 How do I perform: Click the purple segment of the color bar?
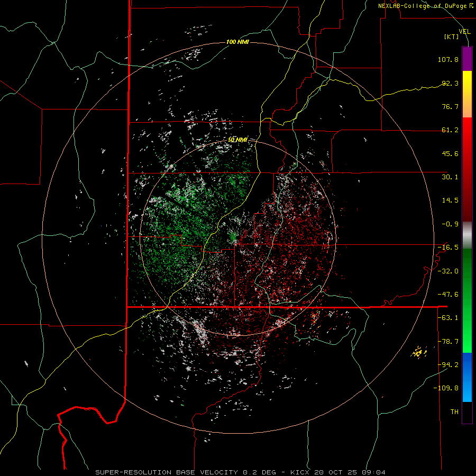tap(467, 59)
